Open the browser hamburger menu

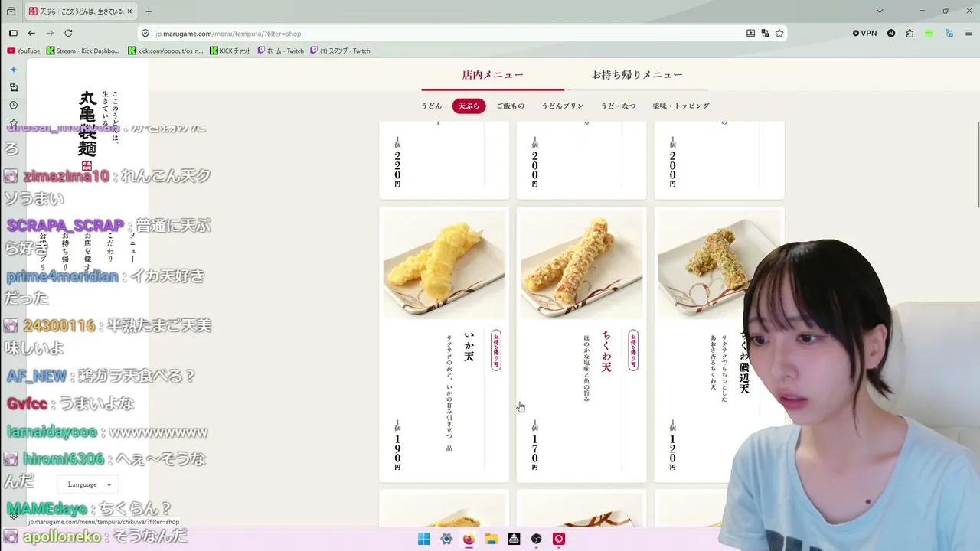(968, 34)
